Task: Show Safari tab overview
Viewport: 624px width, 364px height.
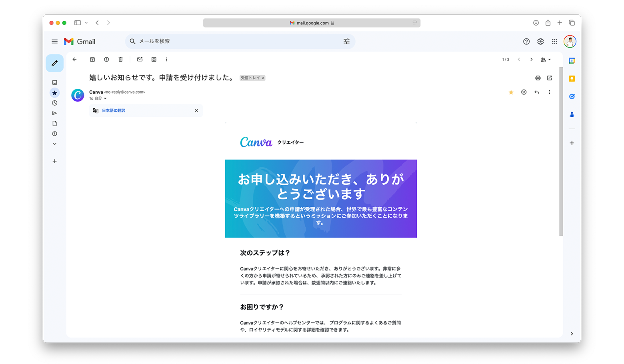Action: point(572,23)
